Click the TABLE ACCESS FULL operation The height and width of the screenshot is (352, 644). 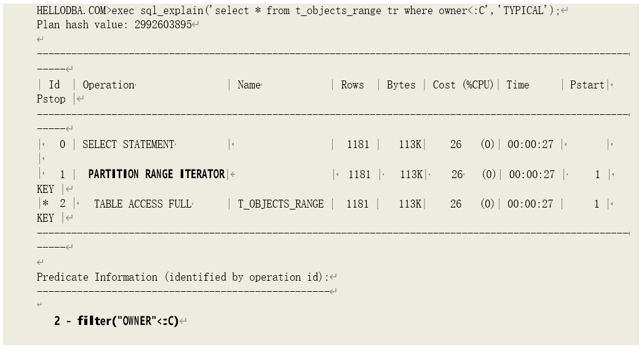[x=143, y=204]
